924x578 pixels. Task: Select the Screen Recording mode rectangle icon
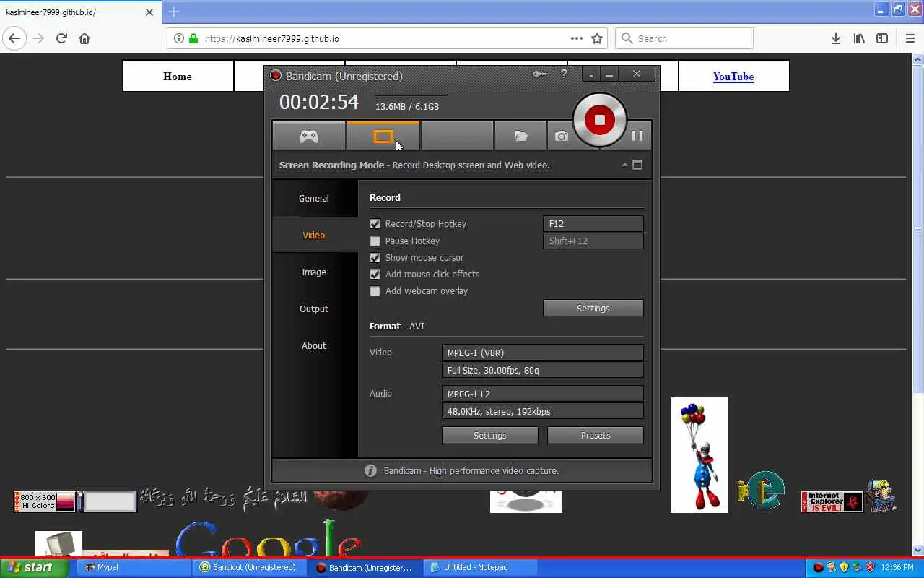click(383, 136)
